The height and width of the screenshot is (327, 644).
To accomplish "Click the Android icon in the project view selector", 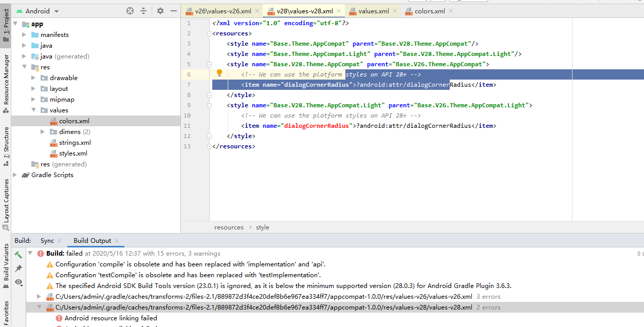I will (19, 11).
